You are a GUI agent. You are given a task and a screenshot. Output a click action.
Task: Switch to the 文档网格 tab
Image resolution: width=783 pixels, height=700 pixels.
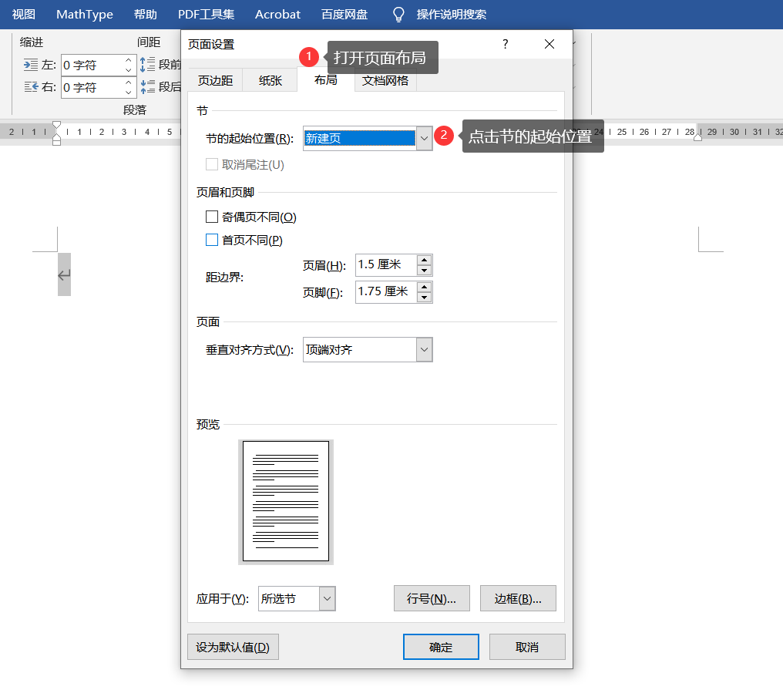coord(385,80)
